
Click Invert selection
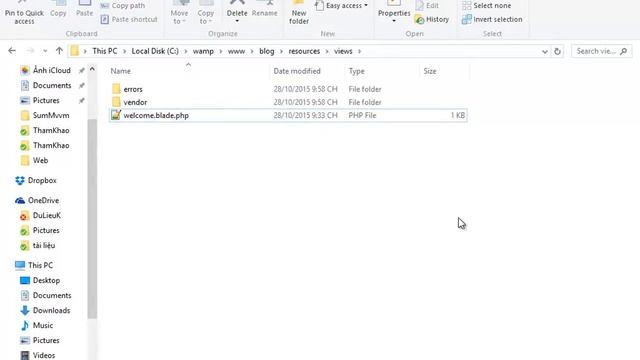click(x=492, y=19)
